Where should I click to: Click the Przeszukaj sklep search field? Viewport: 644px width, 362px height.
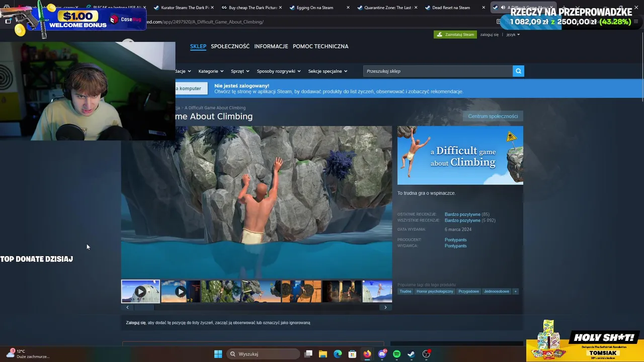pos(438,71)
